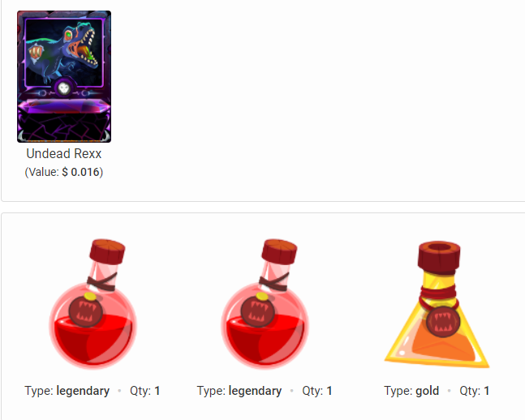The height and width of the screenshot is (420, 525).
Task: Select the legendary potion below the Undead Rexx card
Action: [x=93, y=304]
